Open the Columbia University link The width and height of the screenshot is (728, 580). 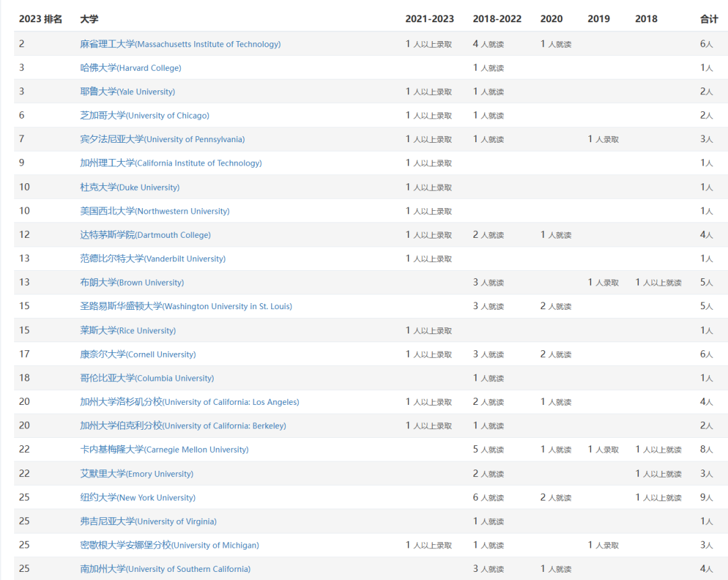point(147,378)
